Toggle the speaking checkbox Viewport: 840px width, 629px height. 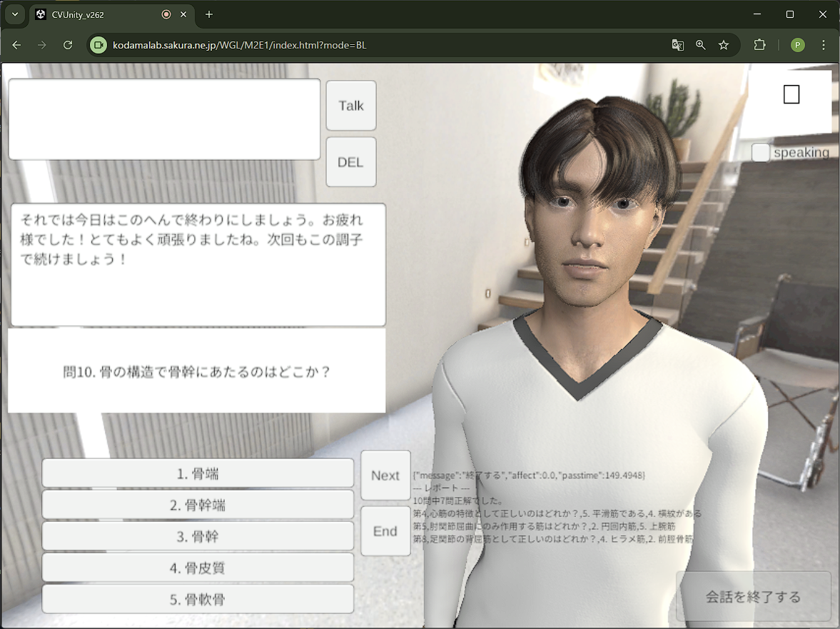761,152
